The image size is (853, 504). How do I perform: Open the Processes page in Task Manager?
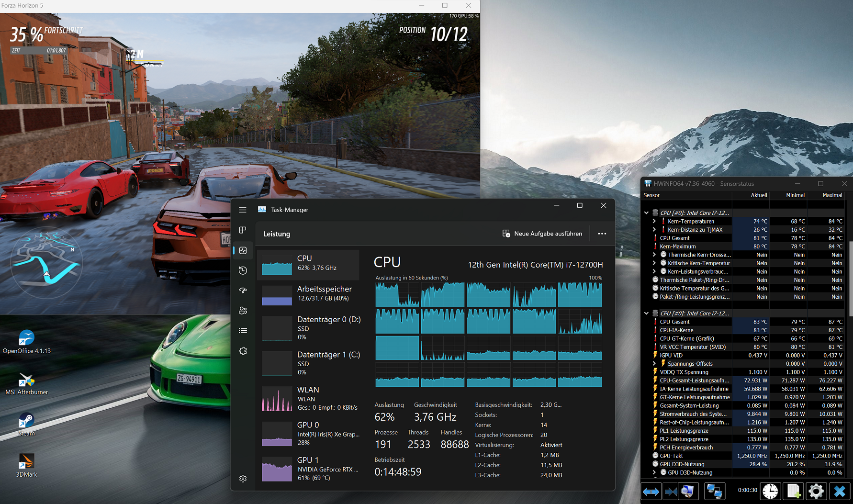point(243,230)
